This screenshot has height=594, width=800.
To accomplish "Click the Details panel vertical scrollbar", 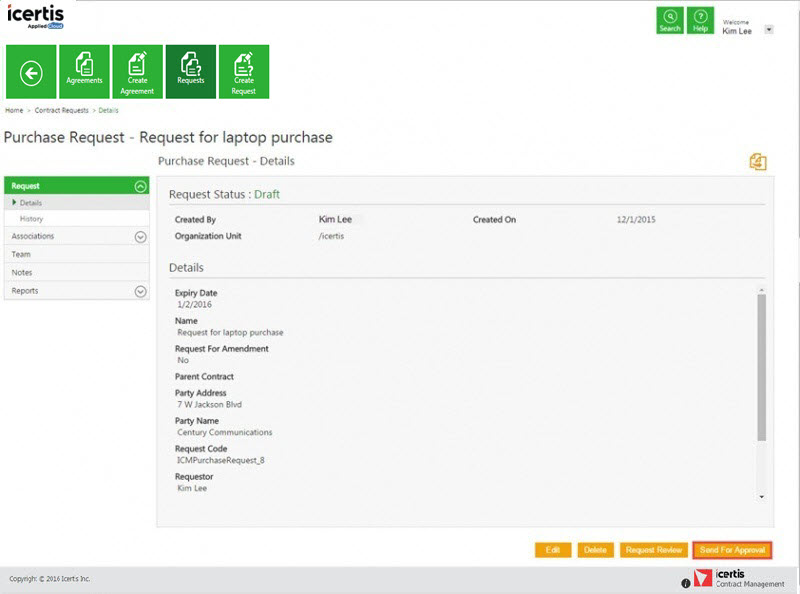I will pyautogui.click(x=761, y=370).
